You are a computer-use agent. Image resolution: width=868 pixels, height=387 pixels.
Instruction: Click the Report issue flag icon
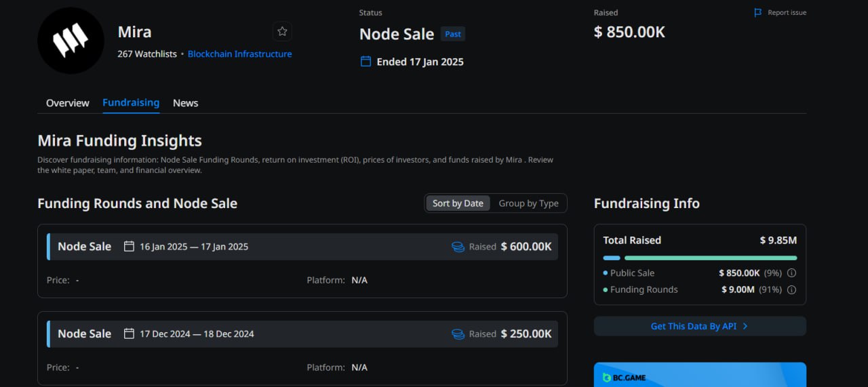click(x=758, y=13)
